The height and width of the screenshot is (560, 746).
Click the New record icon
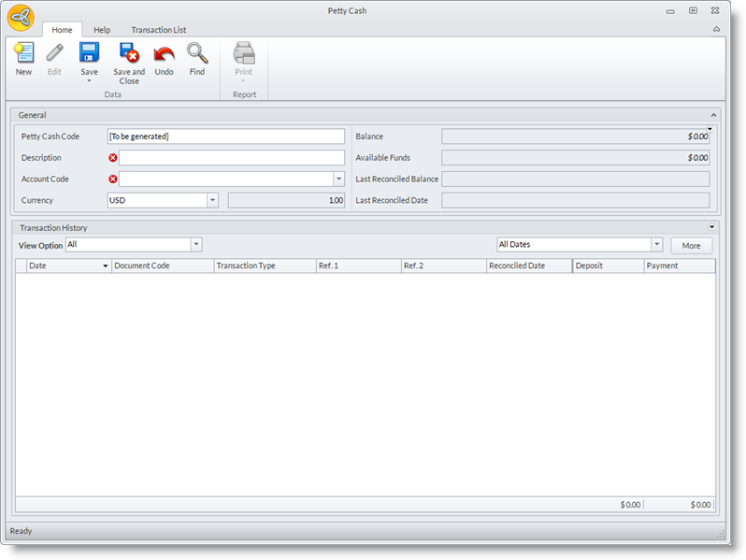click(23, 53)
